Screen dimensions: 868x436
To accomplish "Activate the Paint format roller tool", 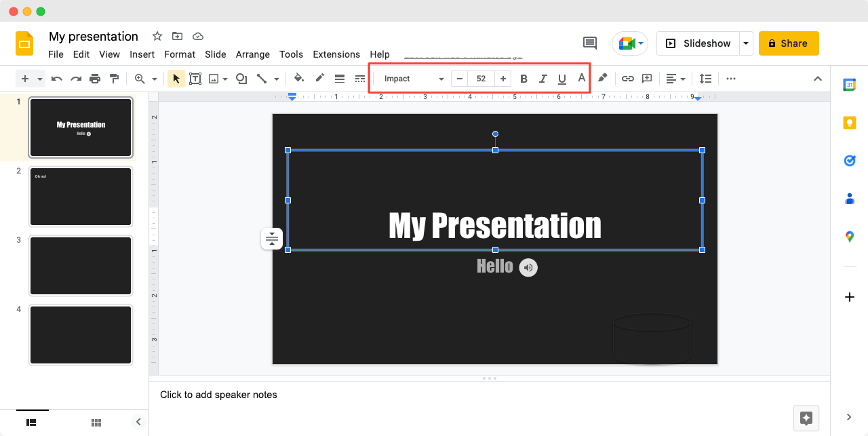I will coord(114,79).
